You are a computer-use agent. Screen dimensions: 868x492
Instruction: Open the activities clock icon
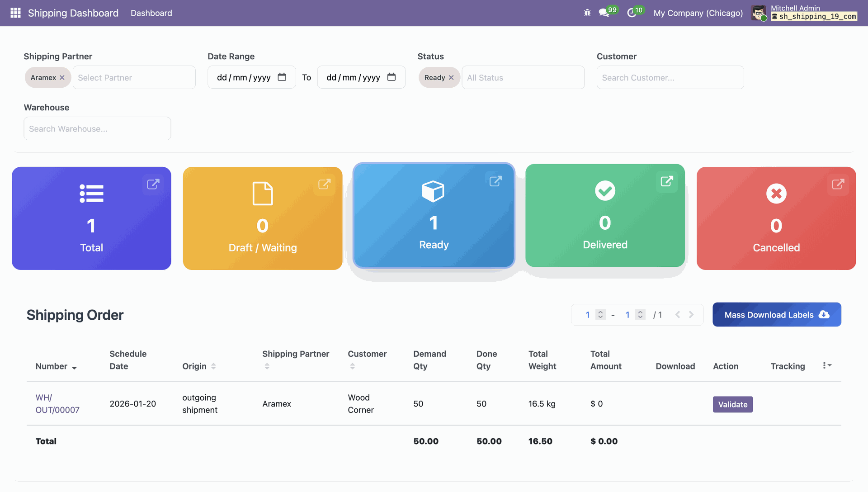tap(632, 13)
